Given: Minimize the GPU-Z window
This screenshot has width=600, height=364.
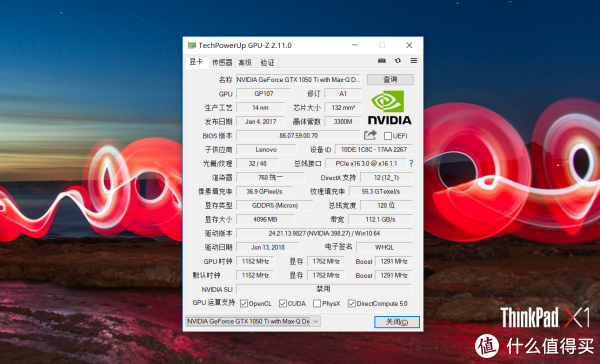Looking at the screenshot, I should click(x=355, y=45).
